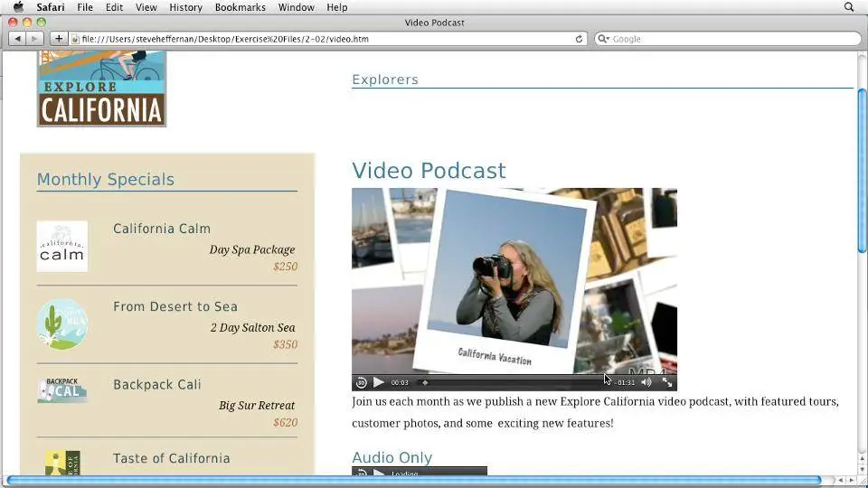The image size is (868, 488).
Task: Click the page favicon in address bar
Action: tap(75, 39)
